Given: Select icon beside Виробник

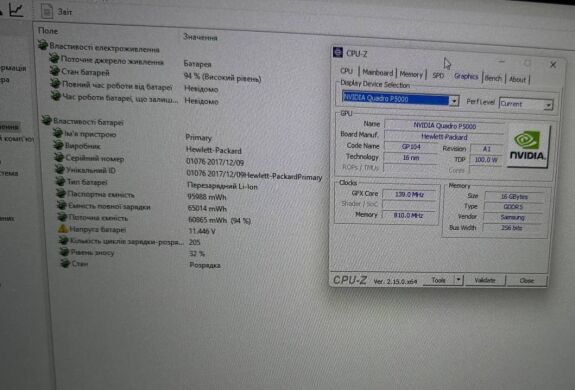Looking at the screenshot, I should click(x=59, y=145).
